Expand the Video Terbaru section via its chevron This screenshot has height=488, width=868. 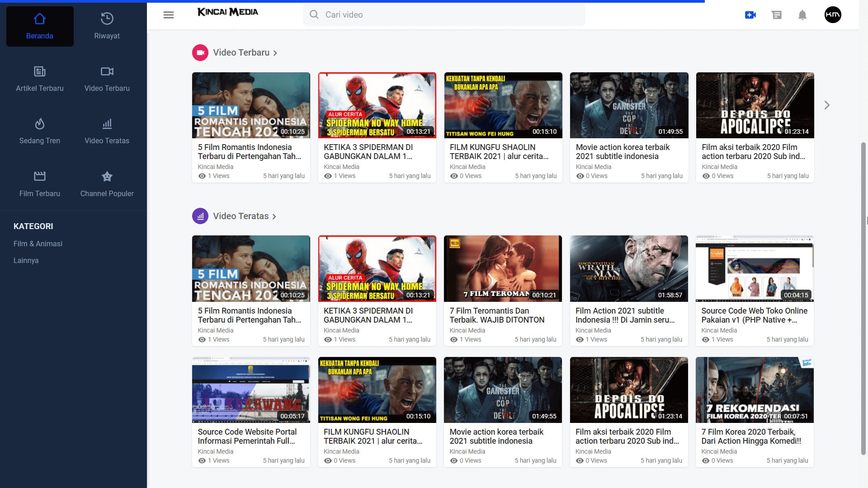275,53
